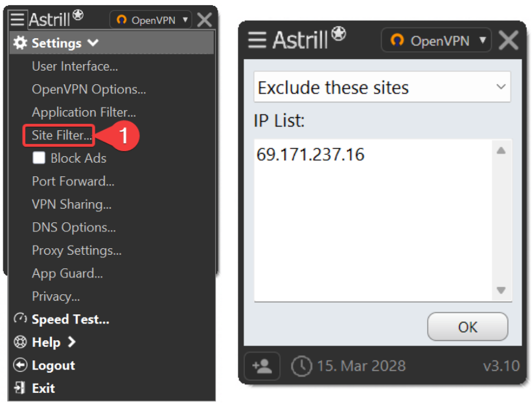Open Proxy Settings entry
532x407 pixels.
click(x=76, y=251)
